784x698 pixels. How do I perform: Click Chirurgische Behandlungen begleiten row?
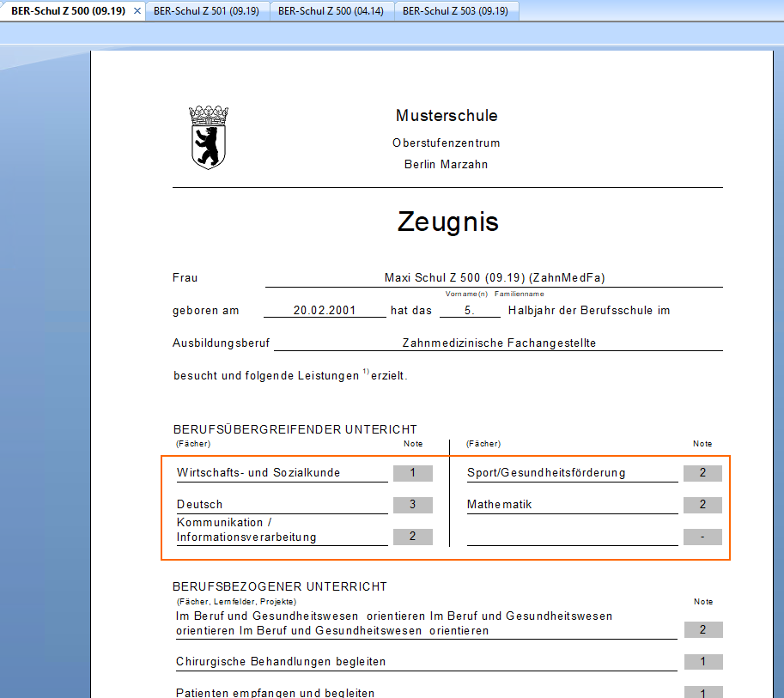click(426, 662)
